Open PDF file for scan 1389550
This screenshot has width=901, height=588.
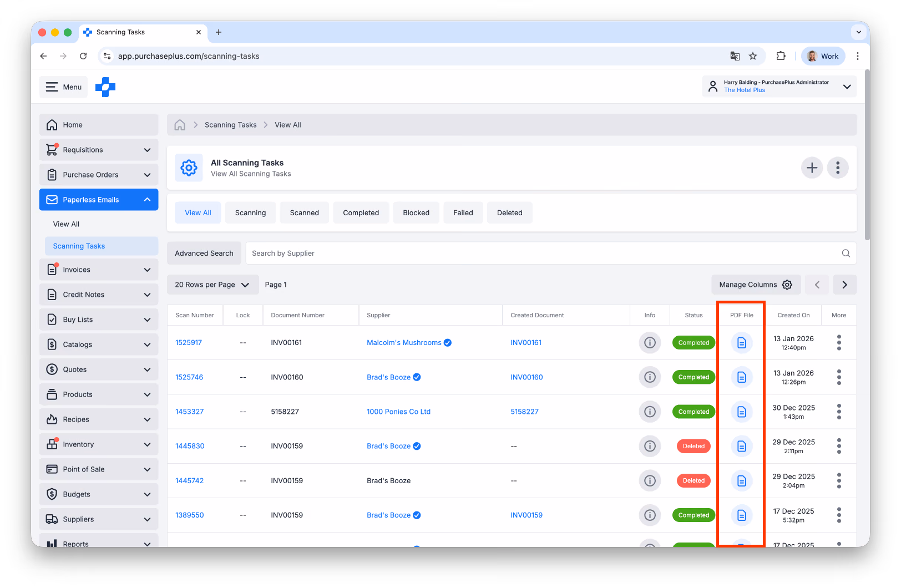[x=741, y=515]
